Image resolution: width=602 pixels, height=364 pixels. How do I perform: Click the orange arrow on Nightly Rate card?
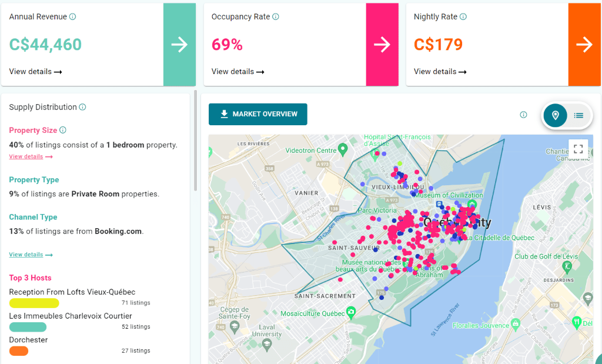584,44
